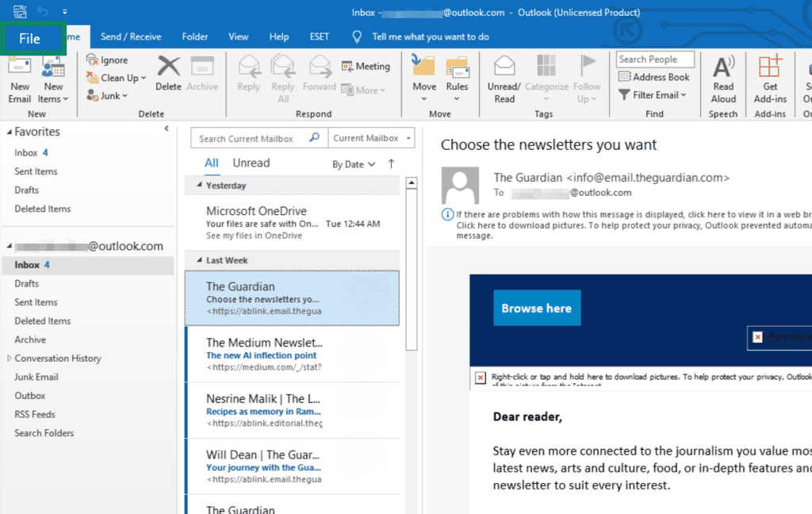Screen dimensions: 812x514
Task: Archive the selected message
Action: pos(202,74)
